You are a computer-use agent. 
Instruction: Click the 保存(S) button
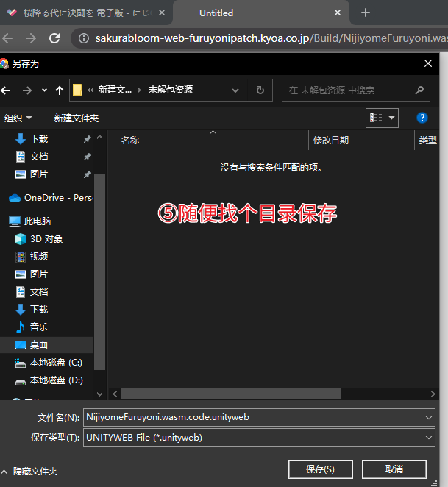pos(320,469)
